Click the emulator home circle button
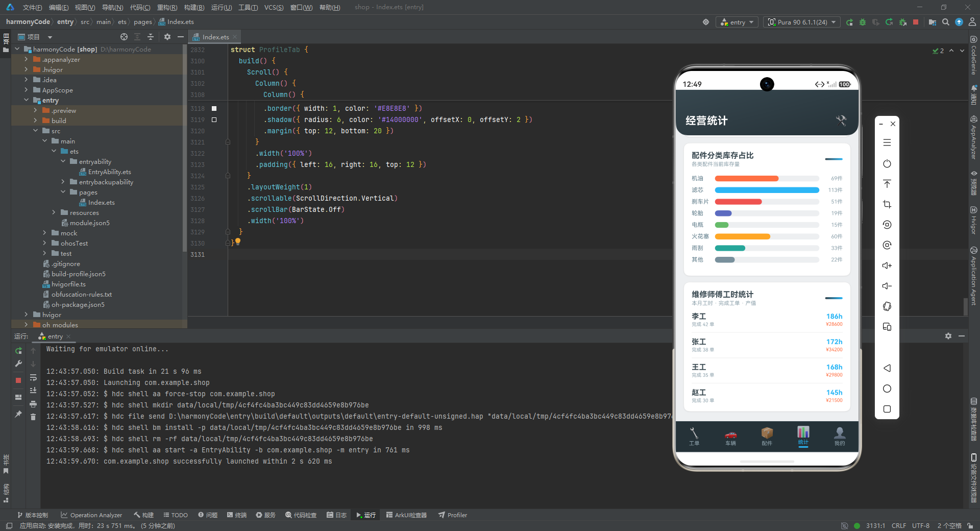Screen dimensions: 980x531 [887, 389]
